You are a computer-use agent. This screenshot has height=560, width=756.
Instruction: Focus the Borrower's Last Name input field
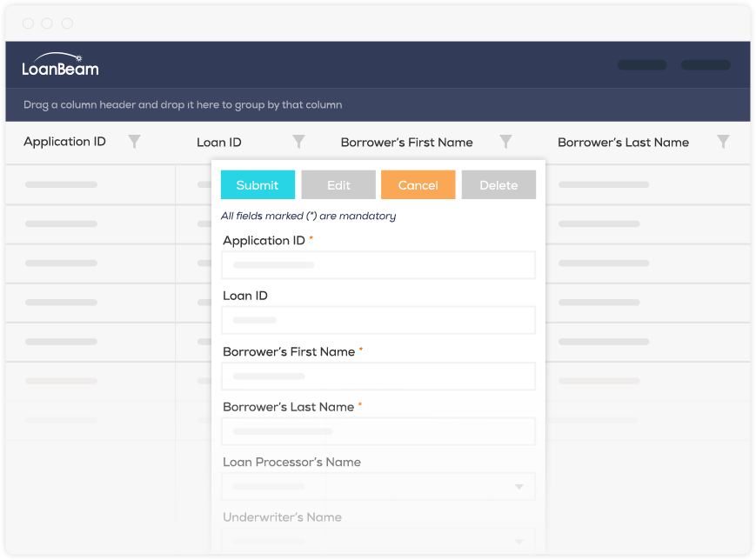click(378, 431)
